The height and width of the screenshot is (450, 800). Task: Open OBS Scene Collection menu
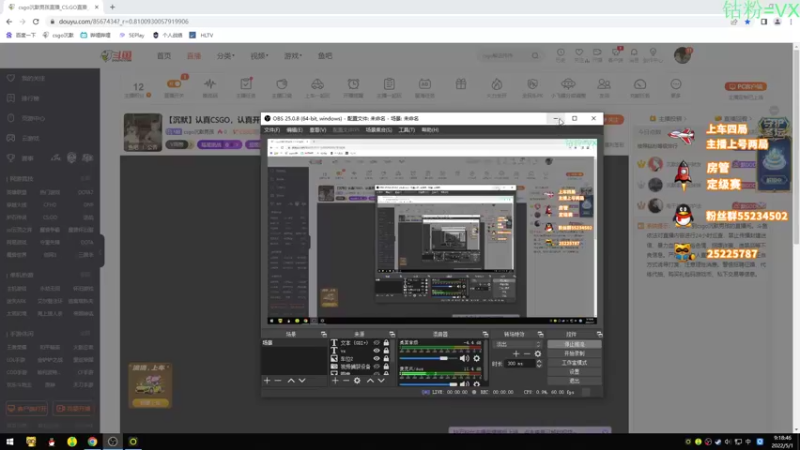point(379,130)
